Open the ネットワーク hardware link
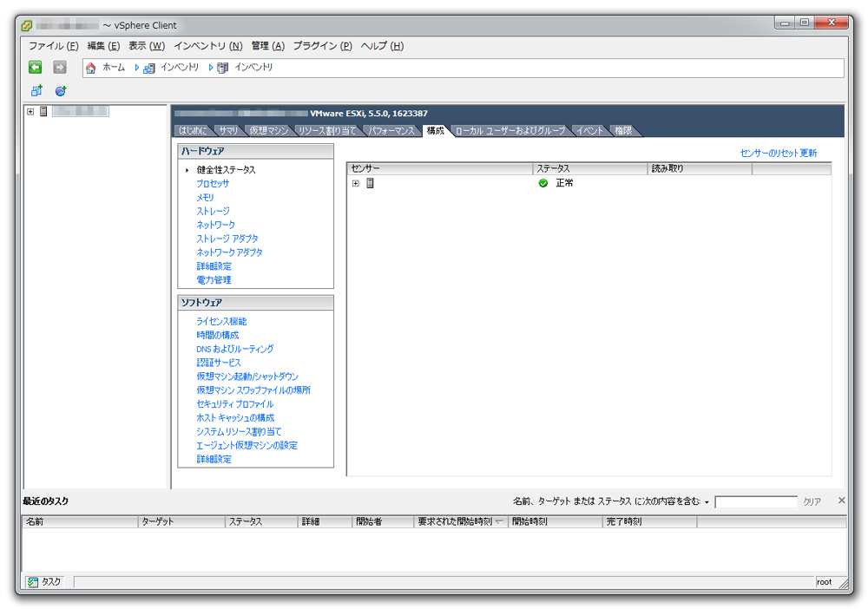 coord(216,226)
